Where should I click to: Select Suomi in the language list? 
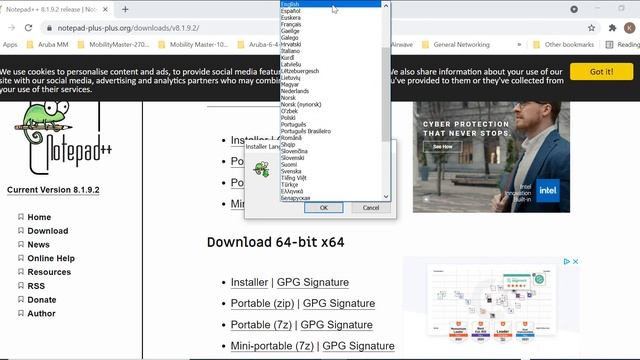[331, 164]
